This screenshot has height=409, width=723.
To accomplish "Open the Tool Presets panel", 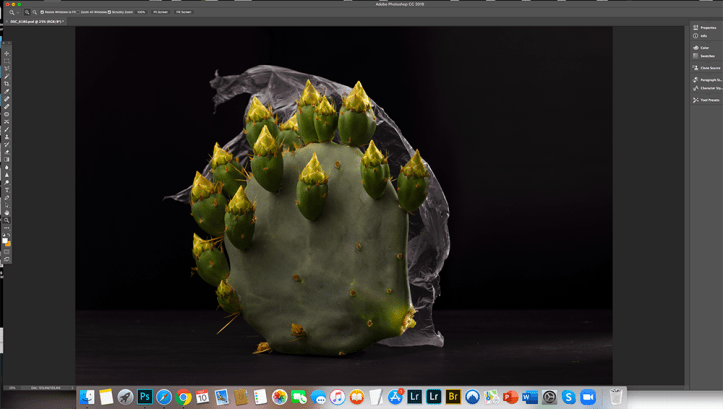I will [706, 100].
